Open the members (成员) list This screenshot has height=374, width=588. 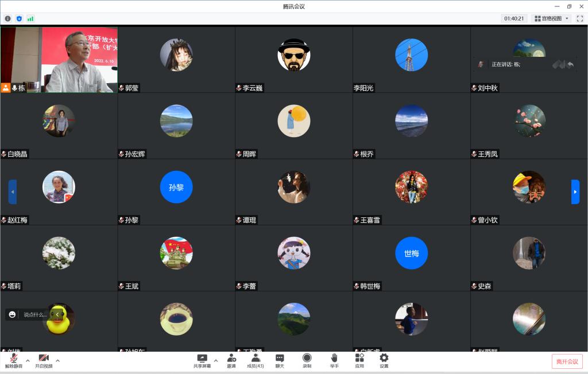click(256, 360)
